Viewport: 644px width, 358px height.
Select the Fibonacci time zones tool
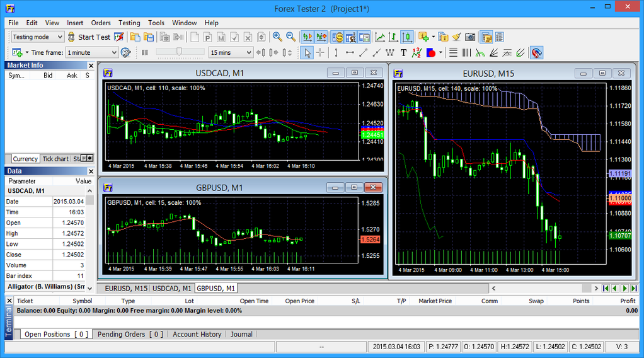point(466,52)
